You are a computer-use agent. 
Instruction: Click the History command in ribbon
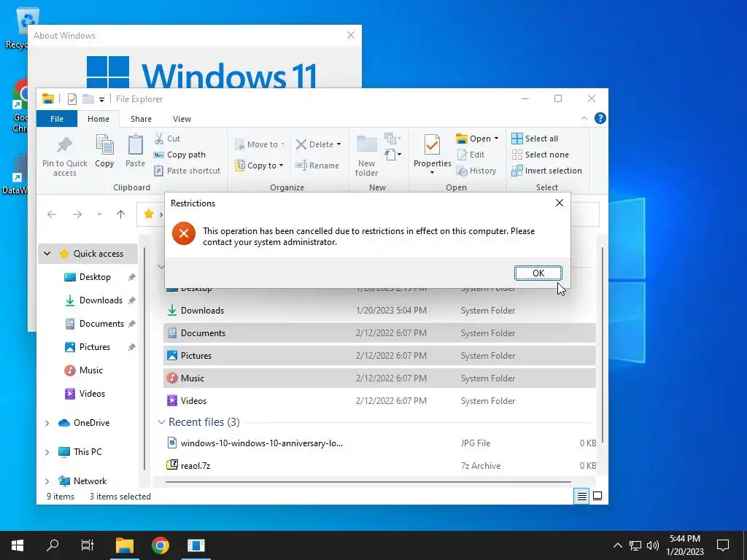476,171
